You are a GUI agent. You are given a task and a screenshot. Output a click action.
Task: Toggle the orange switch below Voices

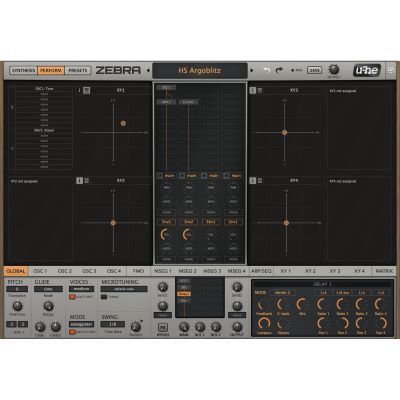coord(71,296)
